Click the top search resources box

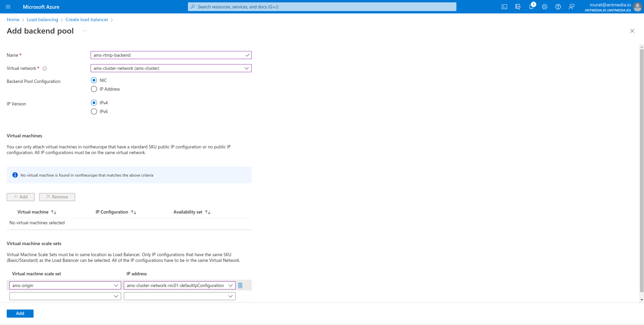click(x=322, y=7)
